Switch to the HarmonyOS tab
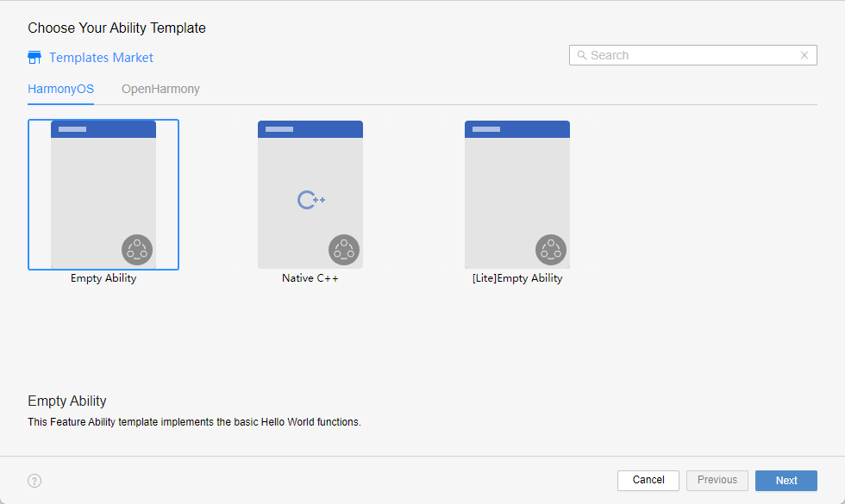The image size is (845, 504). tap(61, 89)
